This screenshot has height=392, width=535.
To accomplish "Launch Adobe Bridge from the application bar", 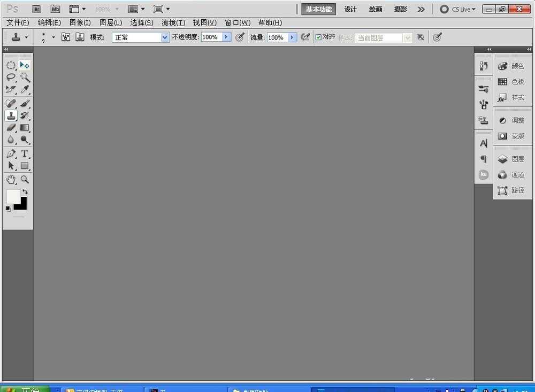I will pyautogui.click(x=36, y=9).
